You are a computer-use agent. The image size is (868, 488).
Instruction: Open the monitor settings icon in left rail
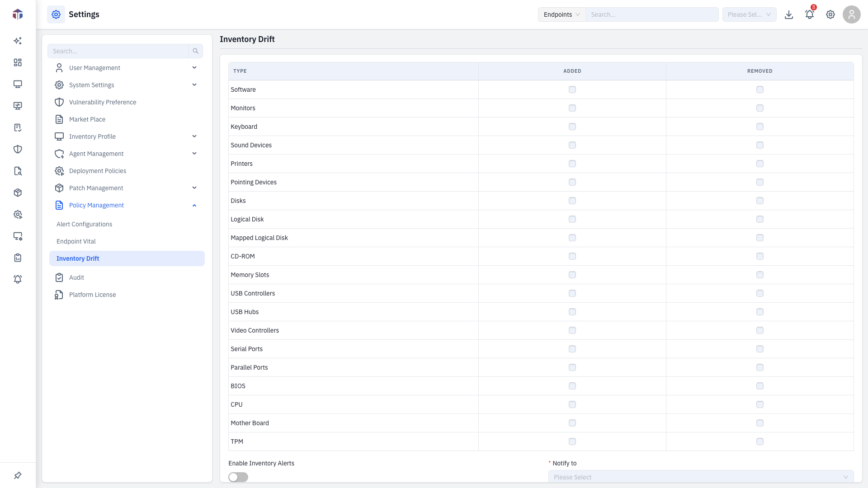18,236
